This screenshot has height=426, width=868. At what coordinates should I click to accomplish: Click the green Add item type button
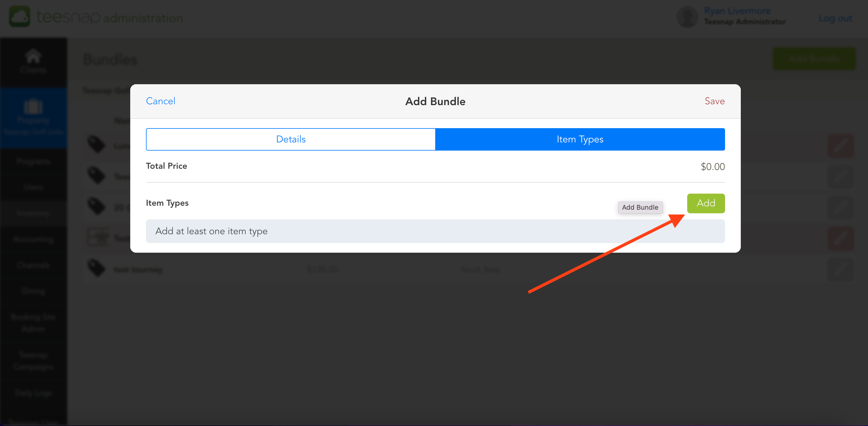pyautogui.click(x=706, y=203)
